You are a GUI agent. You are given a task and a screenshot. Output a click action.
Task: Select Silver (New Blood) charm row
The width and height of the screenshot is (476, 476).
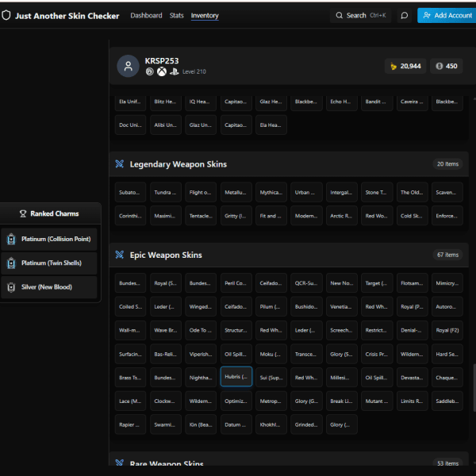49,287
